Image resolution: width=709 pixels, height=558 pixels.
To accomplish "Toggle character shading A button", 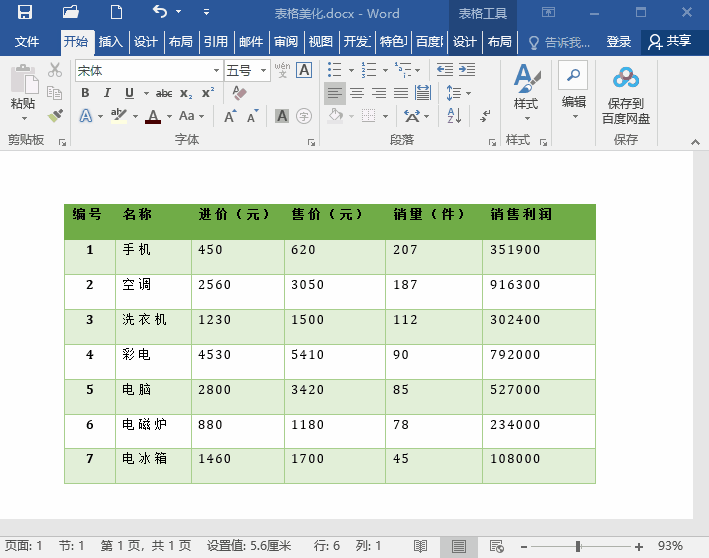I will point(282,116).
